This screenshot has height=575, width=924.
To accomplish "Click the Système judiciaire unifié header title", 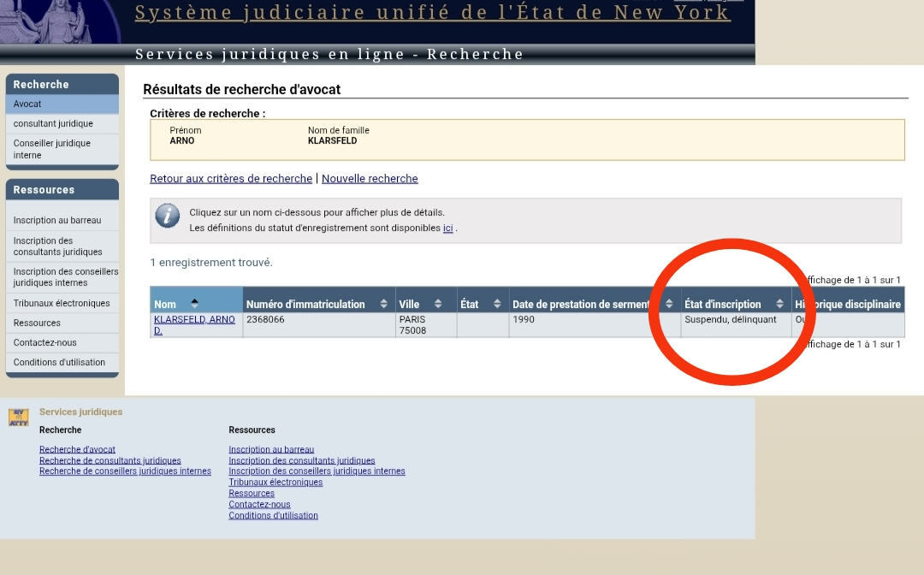I will point(432,13).
